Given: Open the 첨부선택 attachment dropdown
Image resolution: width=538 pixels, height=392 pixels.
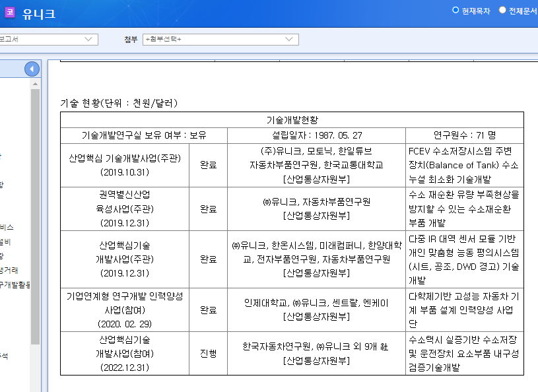Looking at the screenshot, I should tap(220, 40).
